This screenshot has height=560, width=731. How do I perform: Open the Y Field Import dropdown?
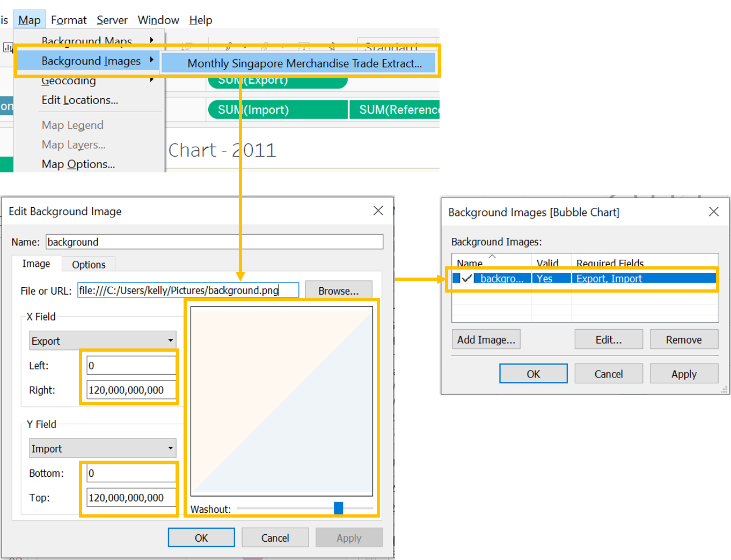click(x=103, y=448)
